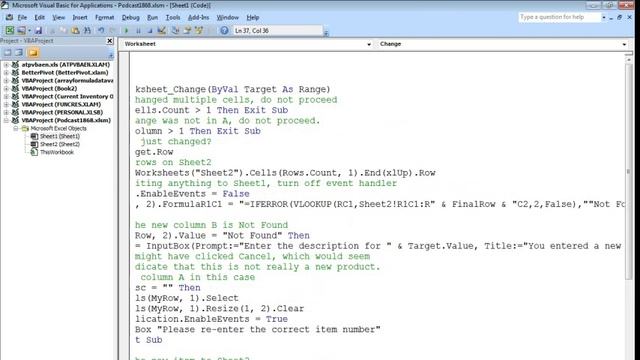
Task: Click the View Object icon in Project panel
Action: click(x=19, y=53)
